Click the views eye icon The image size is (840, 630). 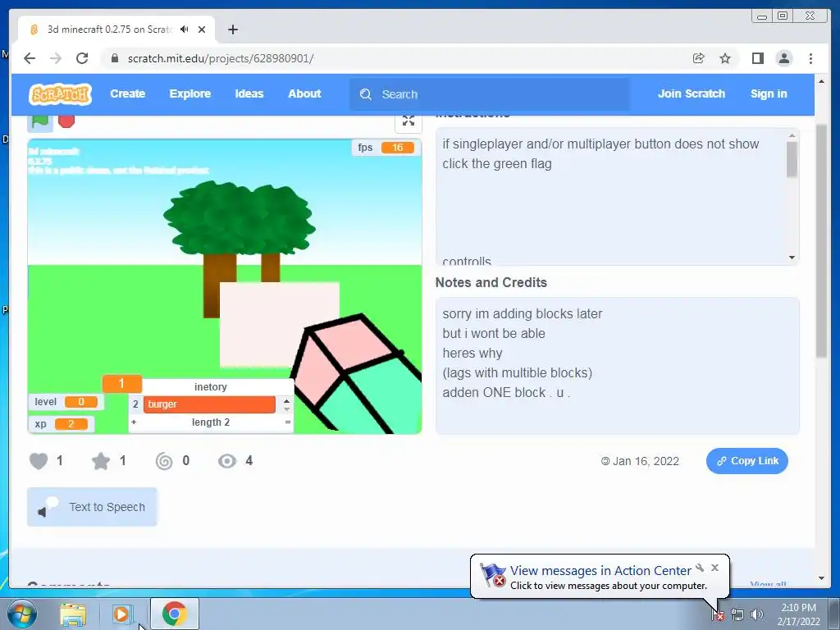click(227, 461)
